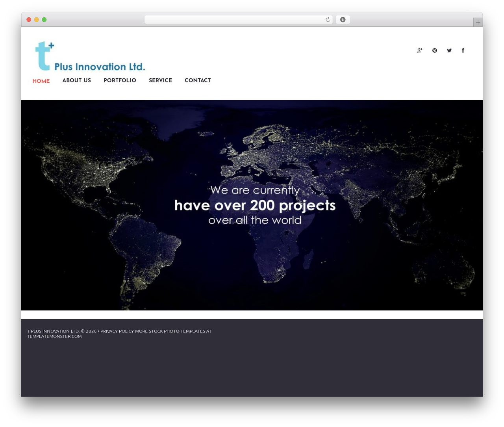Open the Portfolio menu item
The image size is (504, 427).
coord(120,80)
